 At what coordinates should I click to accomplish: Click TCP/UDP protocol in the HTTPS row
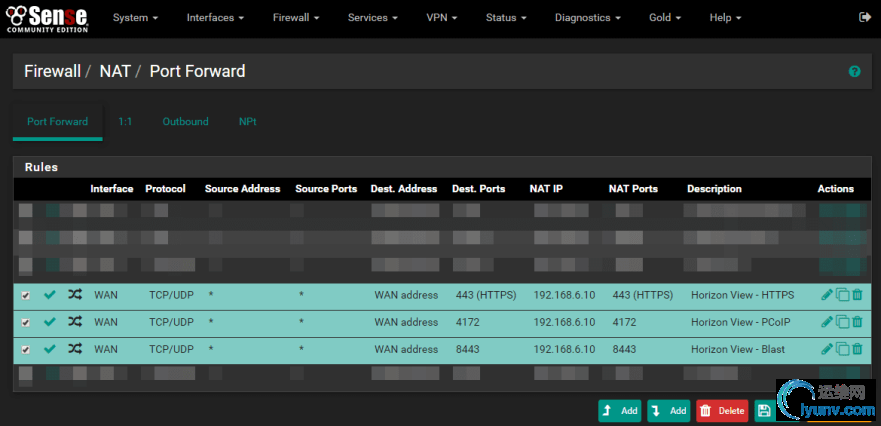click(171, 294)
